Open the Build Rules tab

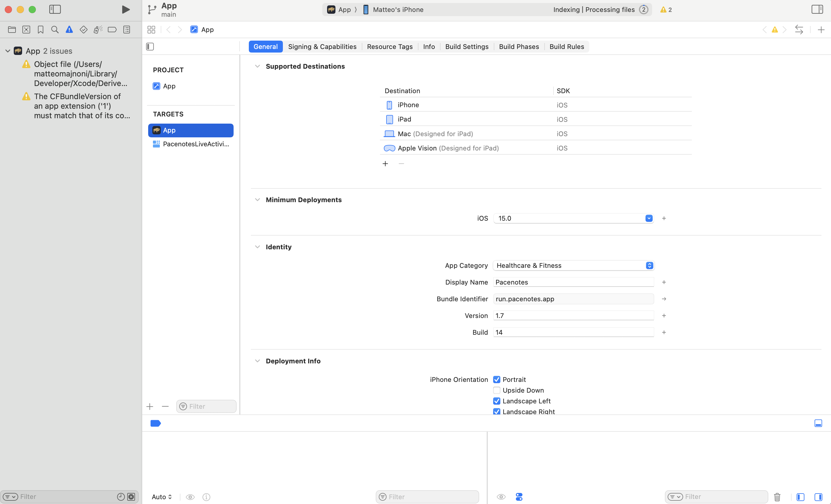coord(567,47)
